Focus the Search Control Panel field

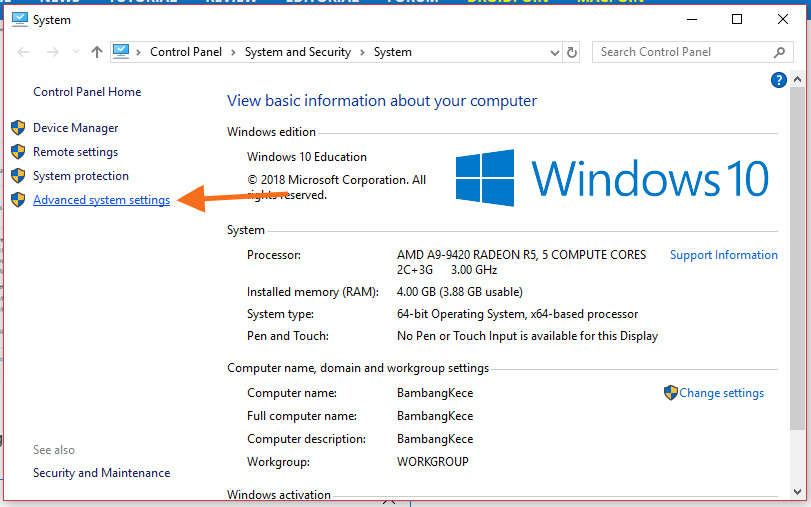click(x=693, y=52)
